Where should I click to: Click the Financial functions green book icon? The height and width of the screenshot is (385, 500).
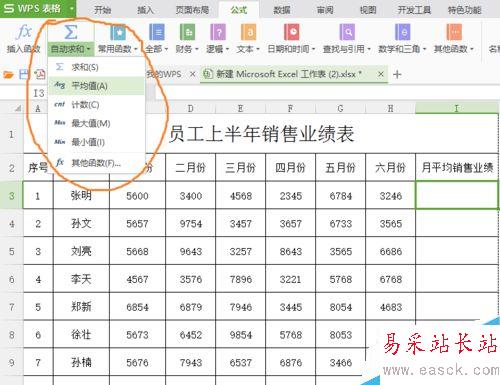[x=187, y=32]
